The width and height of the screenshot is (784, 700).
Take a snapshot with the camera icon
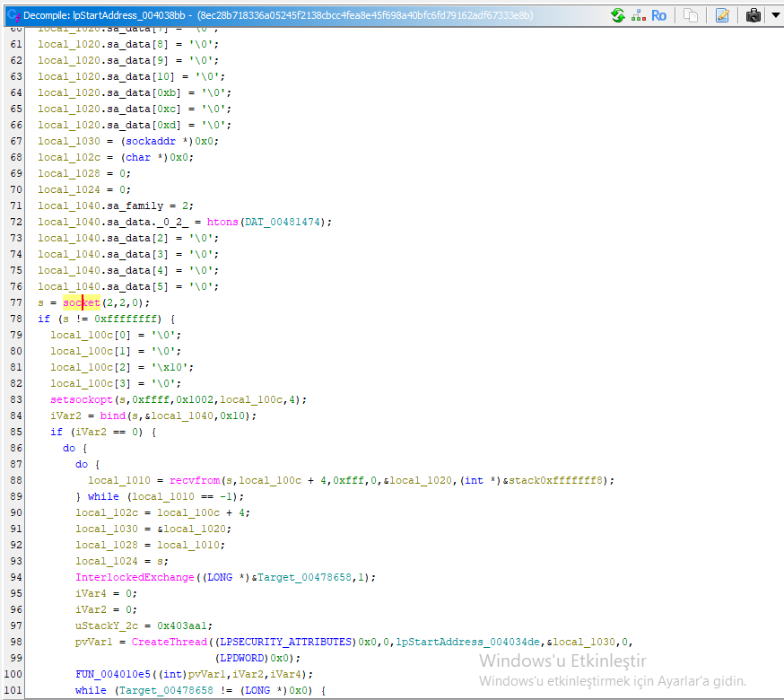click(754, 15)
